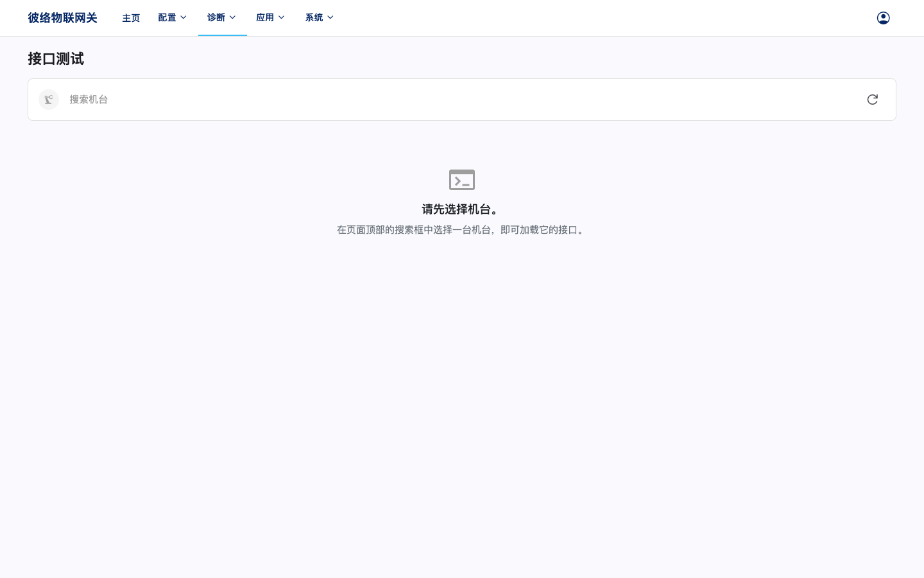Click the 彼络物联网关 brand link

(x=62, y=18)
